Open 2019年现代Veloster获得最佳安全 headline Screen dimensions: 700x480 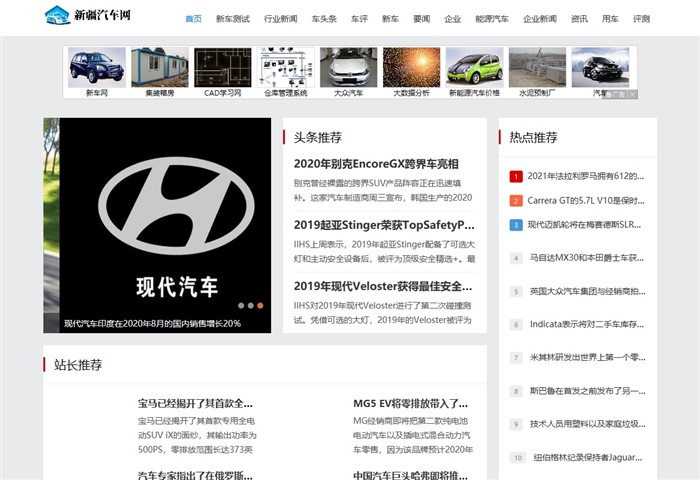(x=383, y=286)
